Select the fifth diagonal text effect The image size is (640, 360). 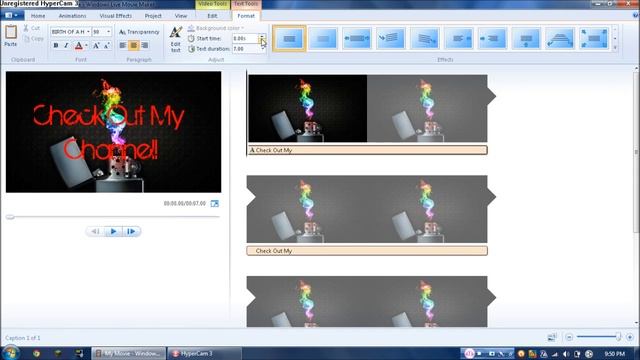tap(424, 38)
